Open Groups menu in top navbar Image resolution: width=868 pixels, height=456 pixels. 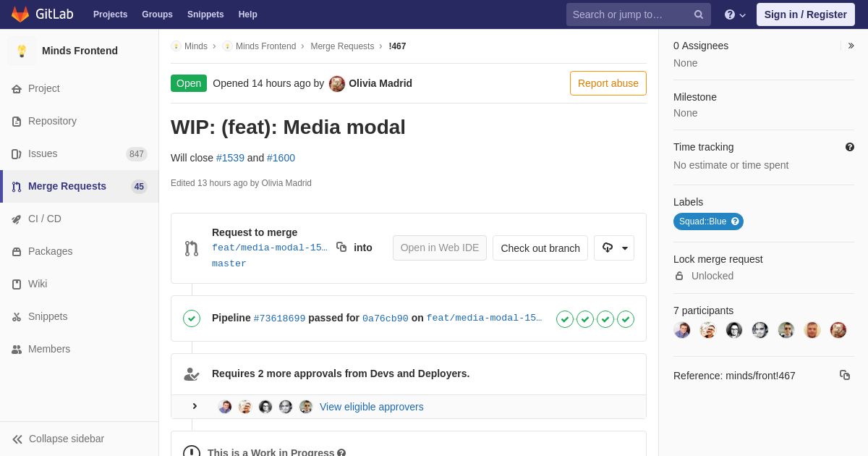pyautogui.click(x=157, y=14)
